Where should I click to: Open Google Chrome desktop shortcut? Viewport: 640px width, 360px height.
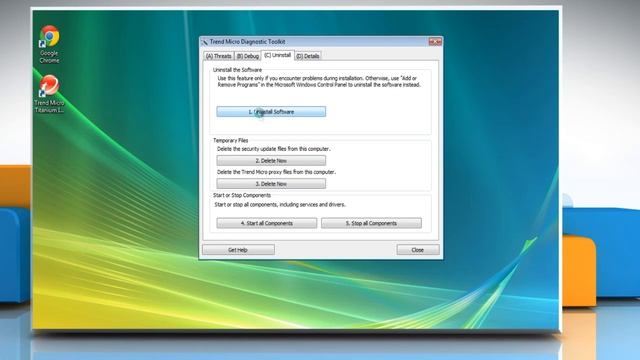click(x=49, y=44)
